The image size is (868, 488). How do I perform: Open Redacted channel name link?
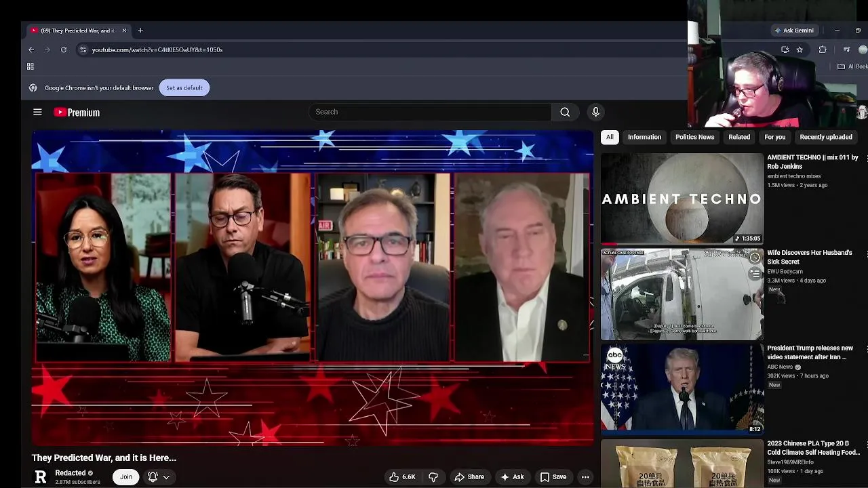[71, 473]
